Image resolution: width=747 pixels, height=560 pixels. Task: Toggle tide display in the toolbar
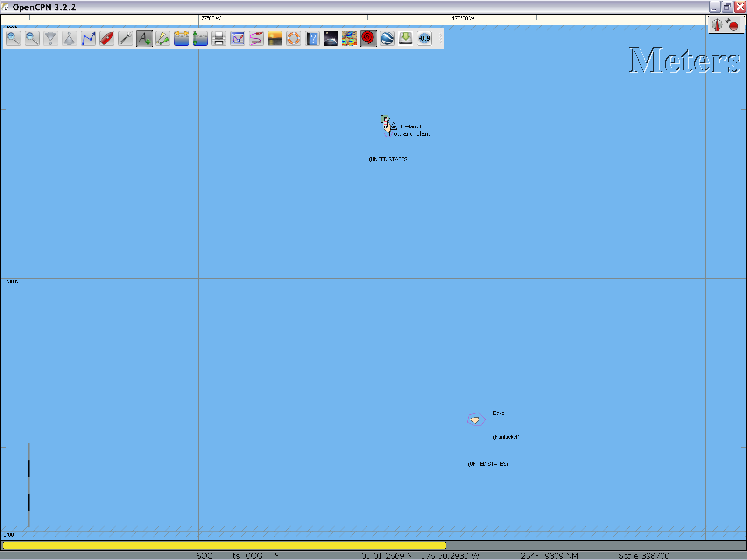pyautogui.click(x=200, y=38)
